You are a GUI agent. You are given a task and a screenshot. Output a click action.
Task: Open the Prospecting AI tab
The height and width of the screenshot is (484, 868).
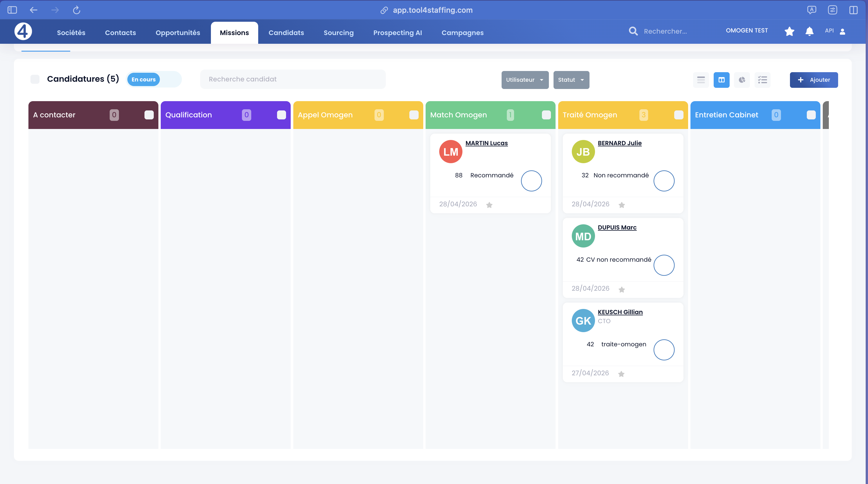point(397,33)
